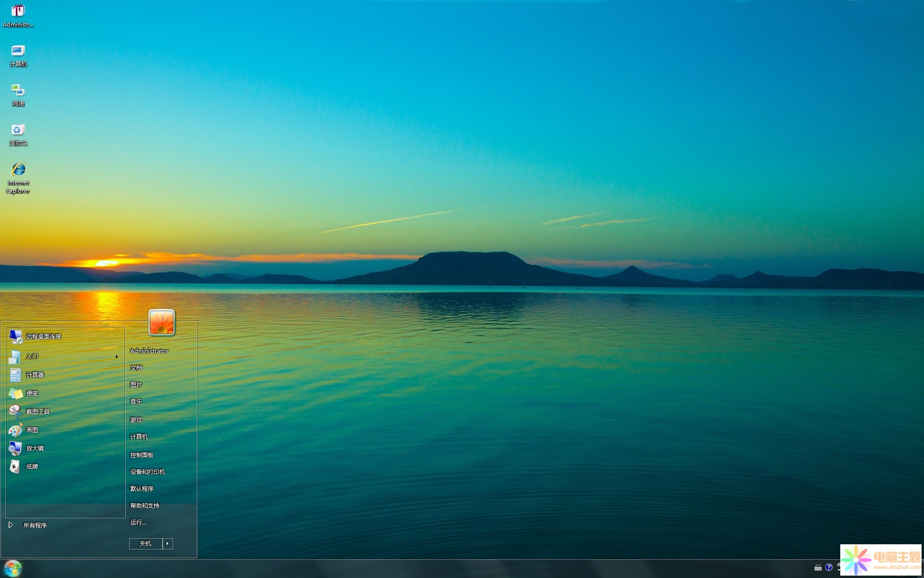Image resolution: width=924 pixels, height=578 pixels.
Task: Click the 便笺 sticky notes icon
Action: (x=15, y=393)
